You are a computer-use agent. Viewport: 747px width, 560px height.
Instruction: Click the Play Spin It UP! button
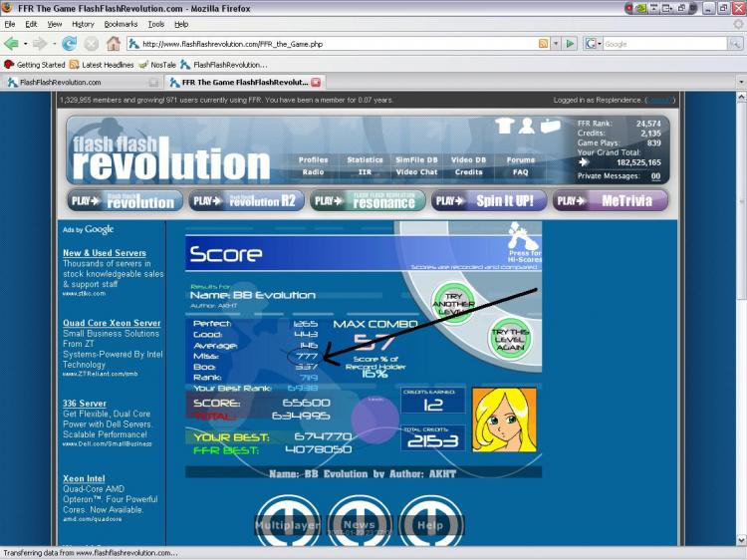(x=488, y=200)
